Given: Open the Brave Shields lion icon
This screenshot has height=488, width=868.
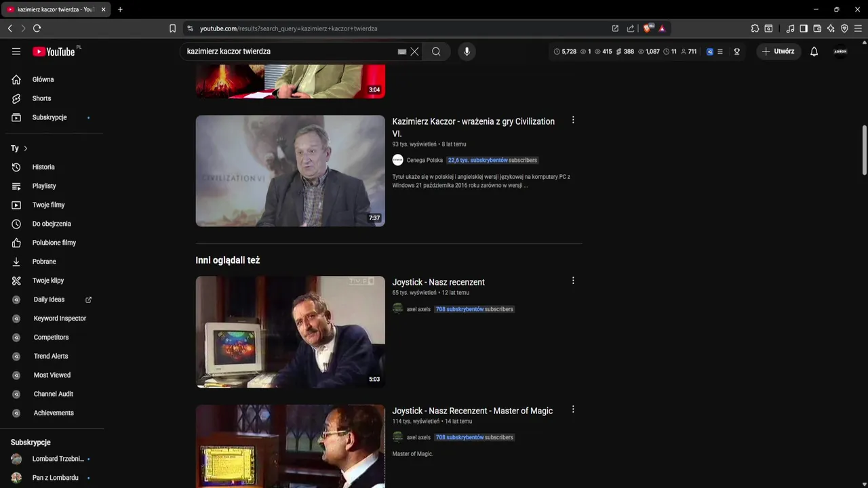Looking at the screenshot, I should (x=648, y=28).
